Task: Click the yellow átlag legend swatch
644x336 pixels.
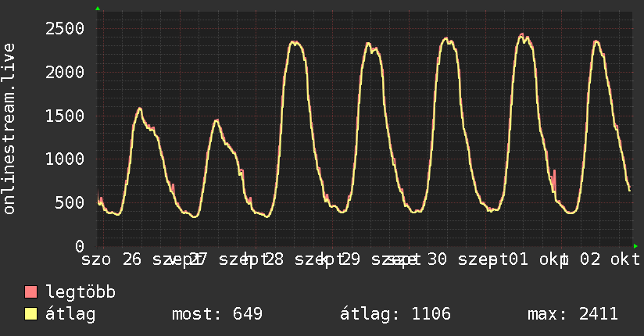Action: [x=30, y=314]
